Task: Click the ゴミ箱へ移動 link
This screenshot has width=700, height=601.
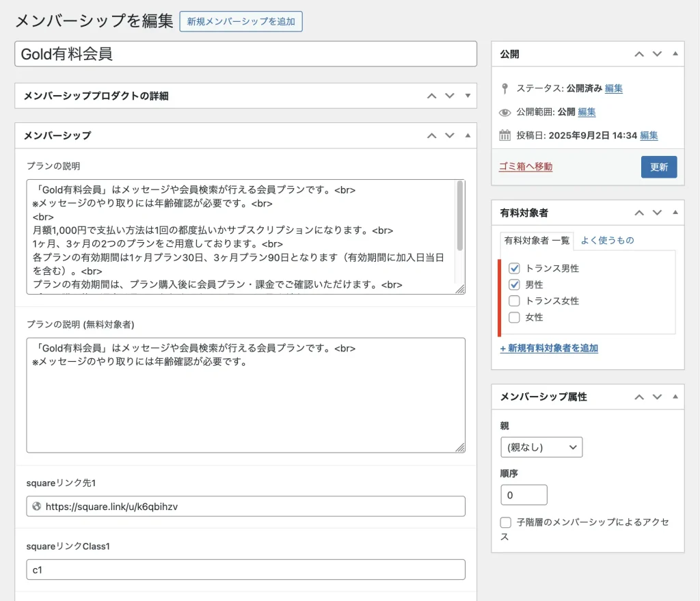Action: (x=526, y=166)
